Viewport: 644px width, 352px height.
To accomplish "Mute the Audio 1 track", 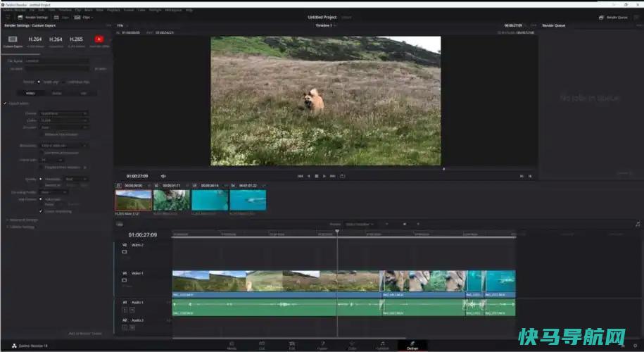I will pos(132,310).
